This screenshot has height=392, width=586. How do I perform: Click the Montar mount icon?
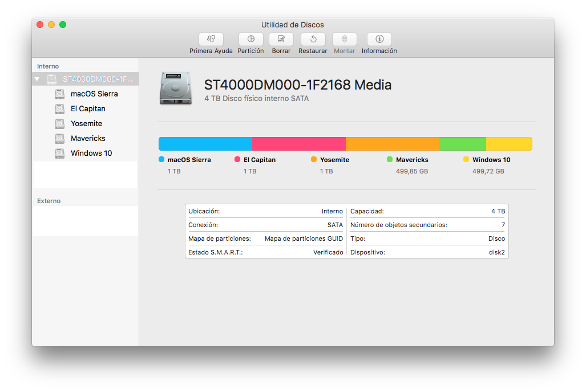pos(345,39)
